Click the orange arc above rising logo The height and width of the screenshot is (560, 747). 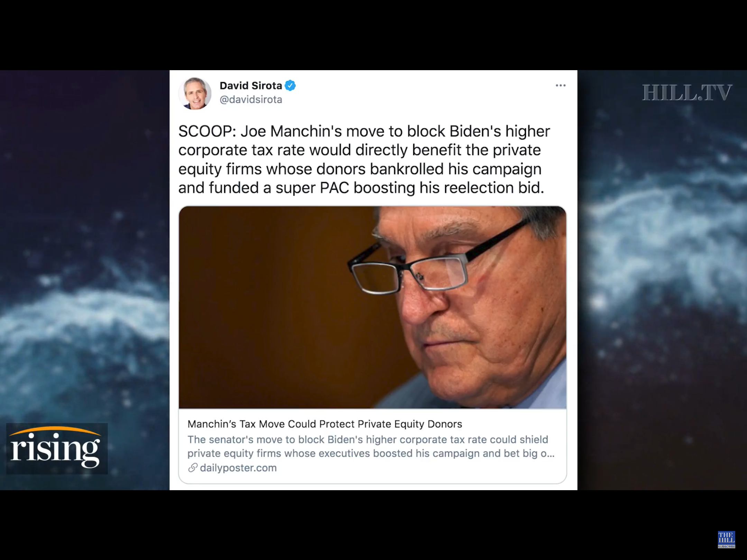tap(56, 431)
